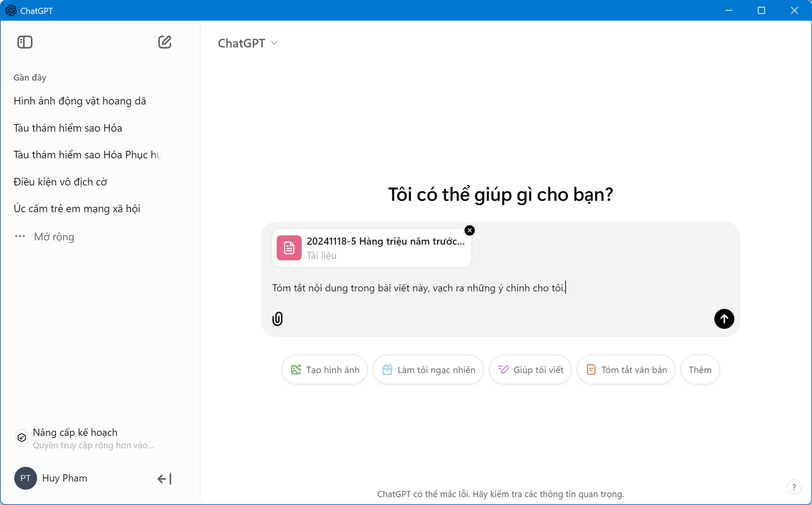Click the attached document's pink file icon
The height and width of the screenshot is (505, 812).
tap(289, 248)
